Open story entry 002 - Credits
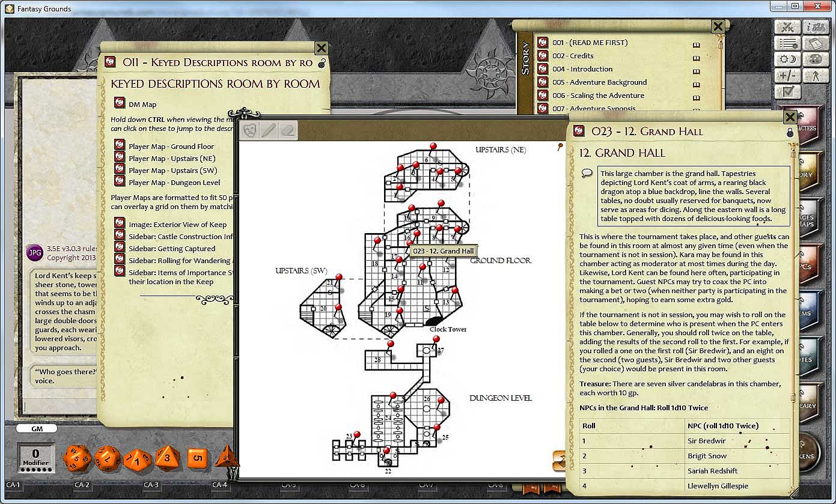 pos(573,56)
